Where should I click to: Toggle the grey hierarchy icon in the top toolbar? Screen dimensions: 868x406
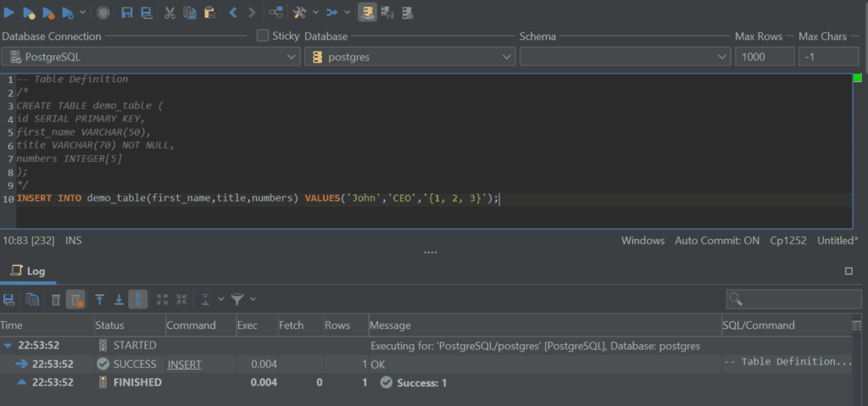click(x=387, y=12)
